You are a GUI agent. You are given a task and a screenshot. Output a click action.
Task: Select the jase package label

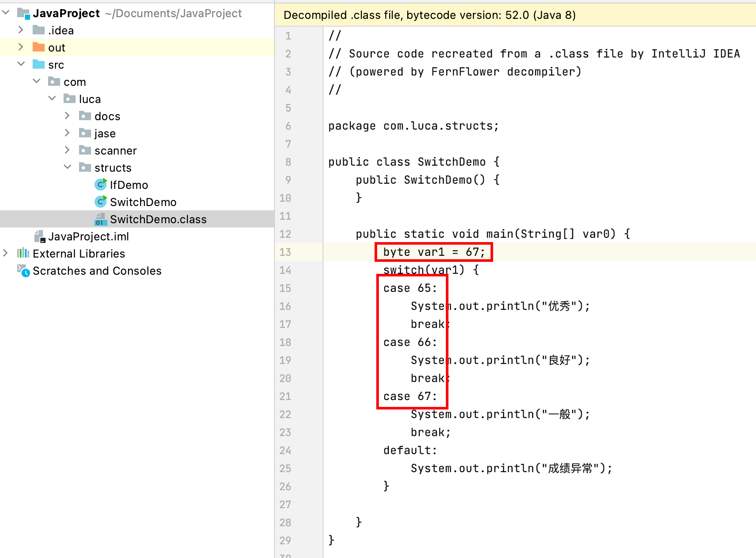pyautogui.click(x=105, y=133)
